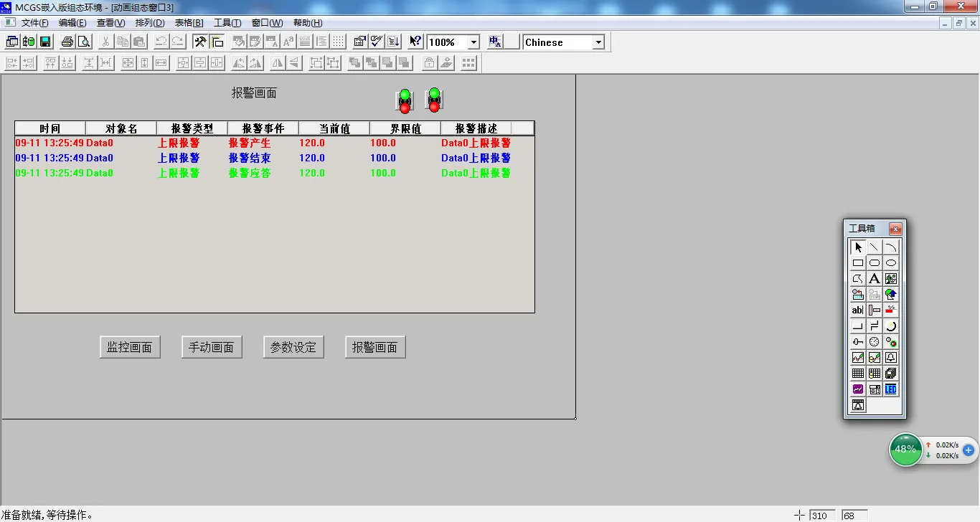Open print preview from the toolbar
The width and height of the screenshot is (980, 522).
pos(84,42)
